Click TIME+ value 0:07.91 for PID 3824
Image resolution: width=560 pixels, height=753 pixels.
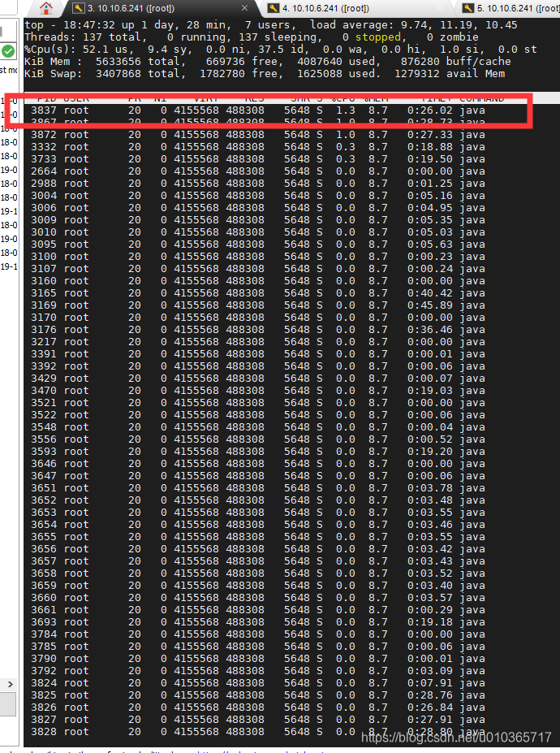click(430, 683)
